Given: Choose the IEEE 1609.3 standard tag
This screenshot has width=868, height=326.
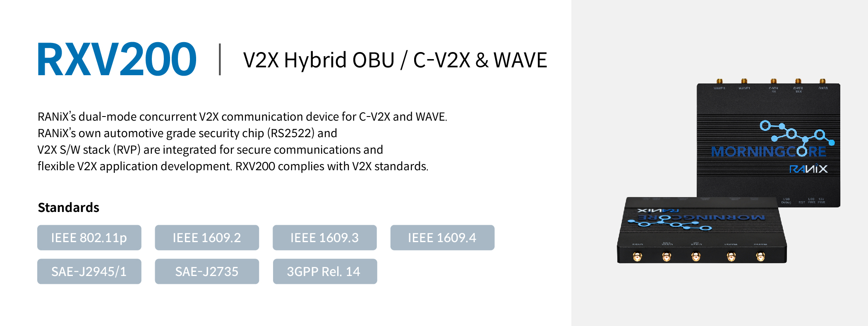Looking at the screenshot, I should (325, 238).
